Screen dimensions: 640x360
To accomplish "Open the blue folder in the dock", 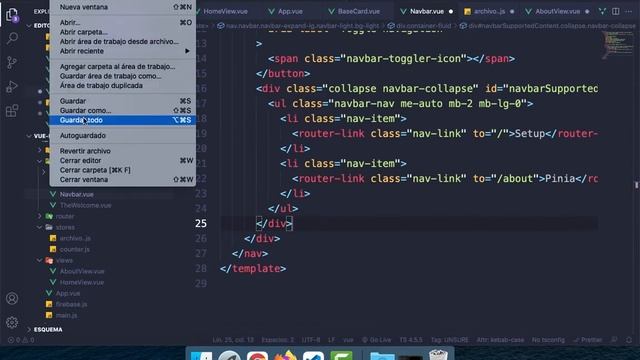I will tap(382, 356).
